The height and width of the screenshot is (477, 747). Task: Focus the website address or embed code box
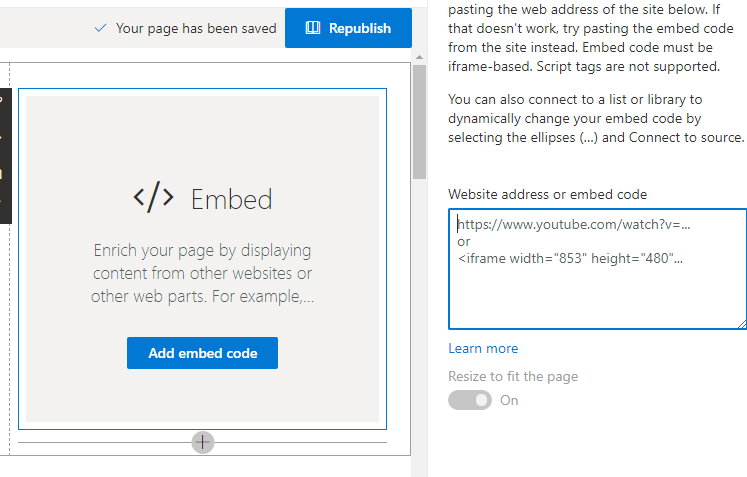pyautogui.click(x=597, y=269)
